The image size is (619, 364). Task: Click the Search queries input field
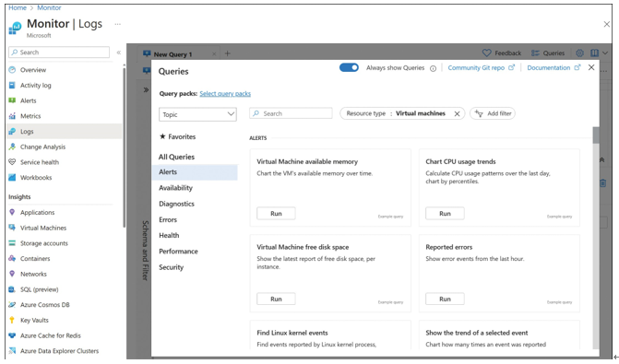tap(291, 113)
